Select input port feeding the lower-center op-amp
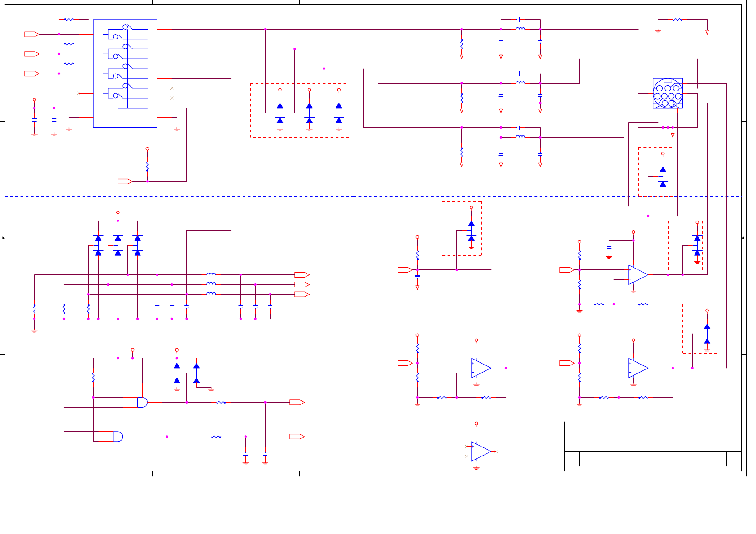Screen dimensions: 756x534 [405, 363]
